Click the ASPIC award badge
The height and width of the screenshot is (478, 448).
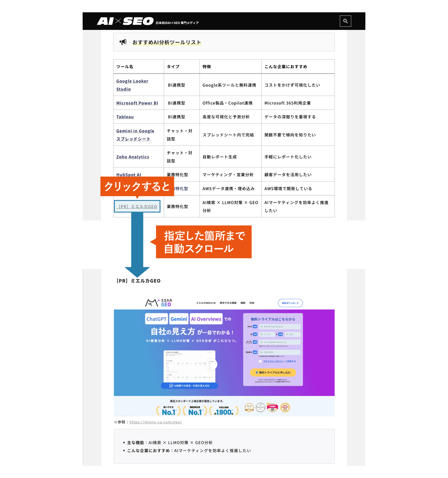(285, 407)
